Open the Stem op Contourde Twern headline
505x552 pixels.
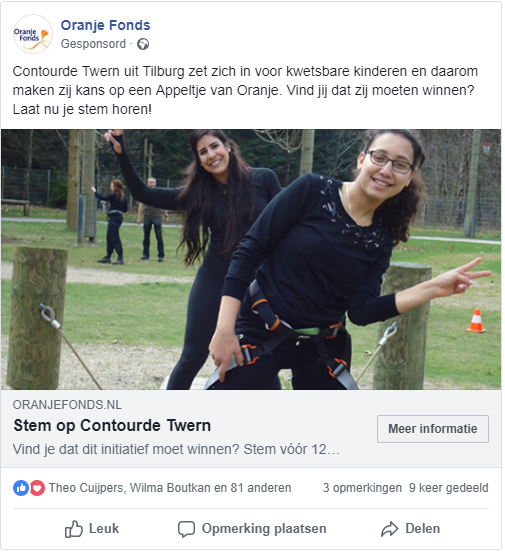click(x=112, y=426)
